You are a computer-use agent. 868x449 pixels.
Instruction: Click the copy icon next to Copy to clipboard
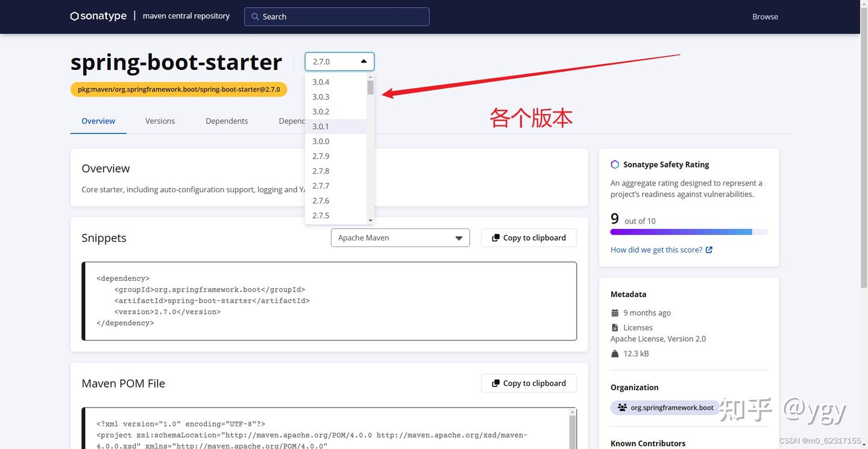pyautogui.click(x=495, y=237)
